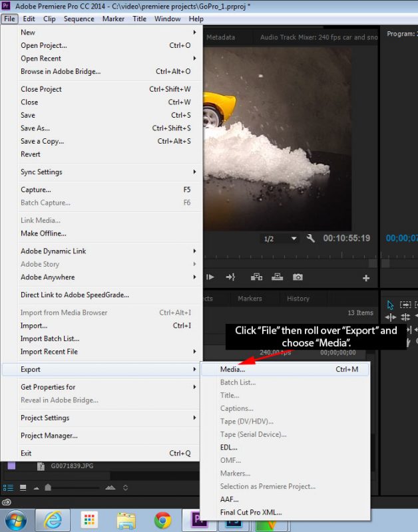Open Google Chrome from the taskbar

tap(162, 519)
